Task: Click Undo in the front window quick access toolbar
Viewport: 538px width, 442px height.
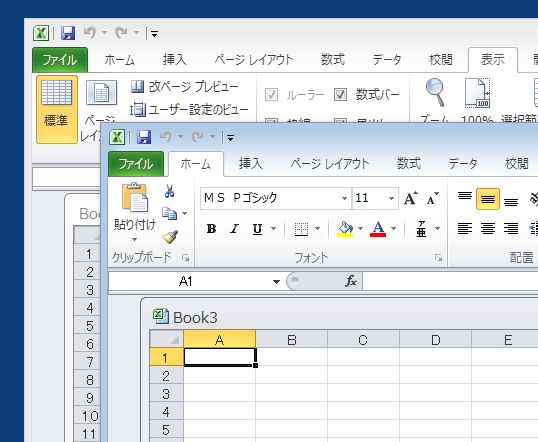Action: [166, 137]
